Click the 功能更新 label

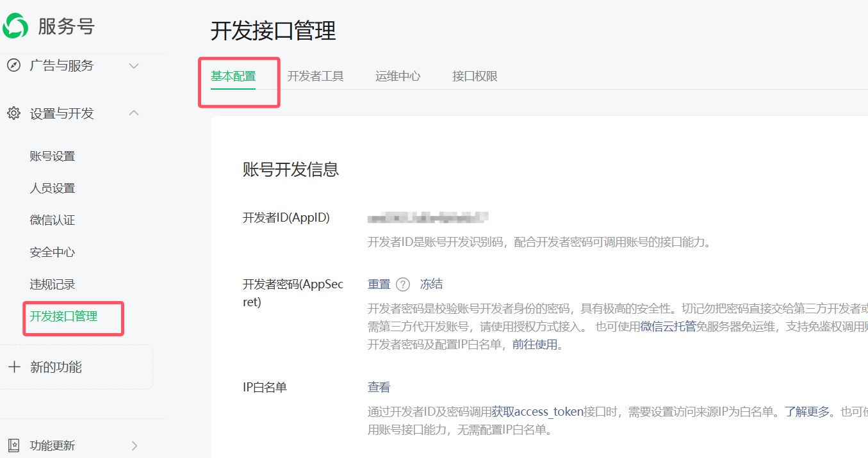click(53, 445)
